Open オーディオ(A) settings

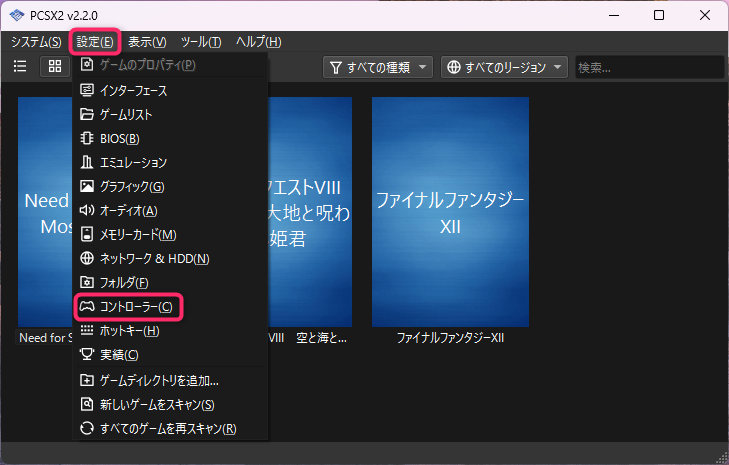coord(170,210)
